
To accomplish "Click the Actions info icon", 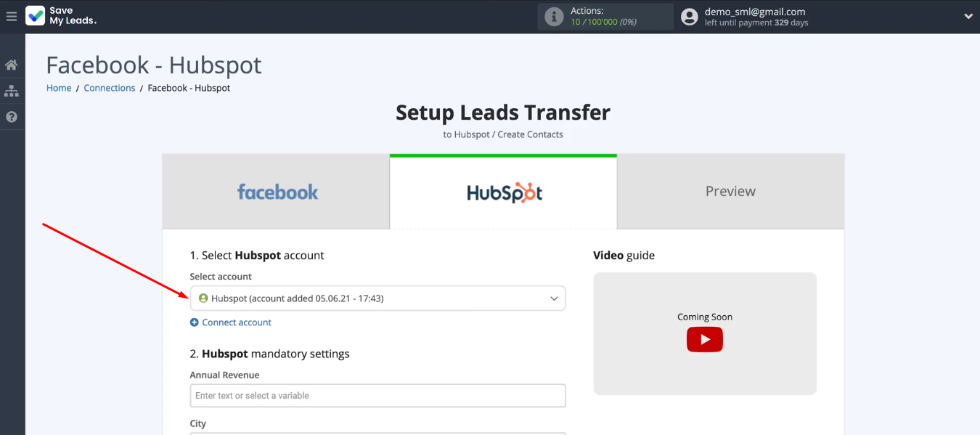I will [x=554, y=17].
